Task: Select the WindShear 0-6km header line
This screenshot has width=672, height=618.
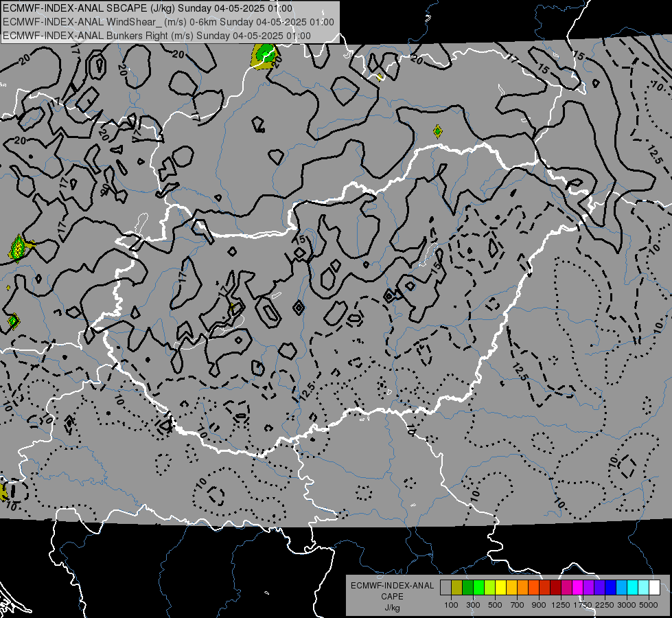Action: 168,22
